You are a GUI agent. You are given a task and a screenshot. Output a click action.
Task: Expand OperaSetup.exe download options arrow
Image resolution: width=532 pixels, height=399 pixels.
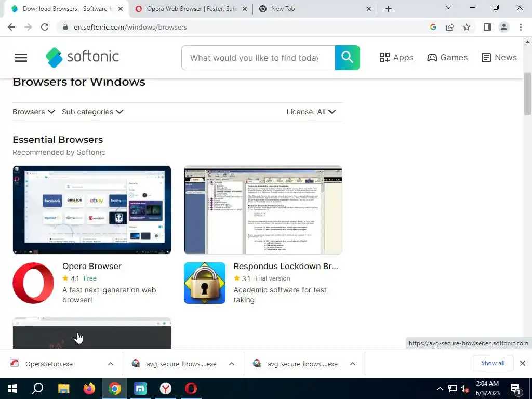coord(111,364)
